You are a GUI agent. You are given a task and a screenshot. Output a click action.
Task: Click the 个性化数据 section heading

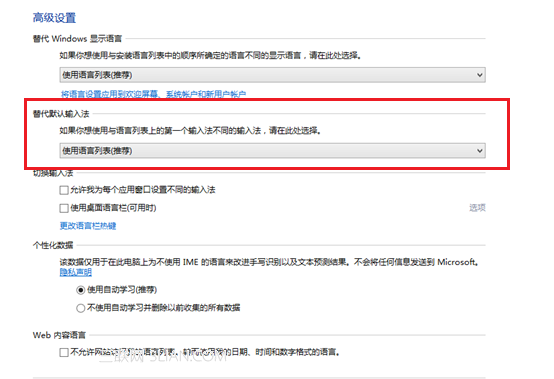(53, 245)
